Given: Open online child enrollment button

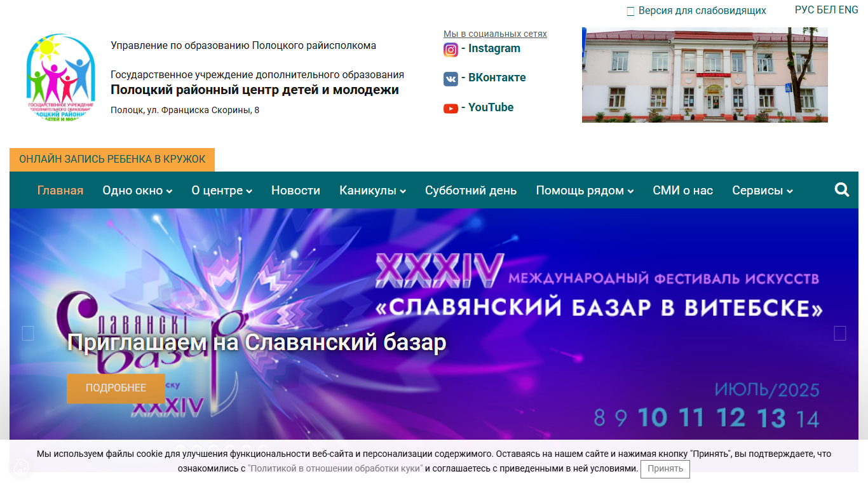Looking at the screenshot, I should (x=112, y=159).
